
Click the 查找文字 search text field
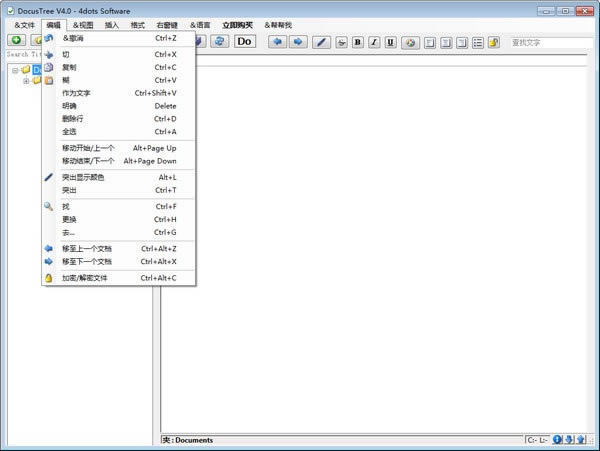[x=550, y=42]
